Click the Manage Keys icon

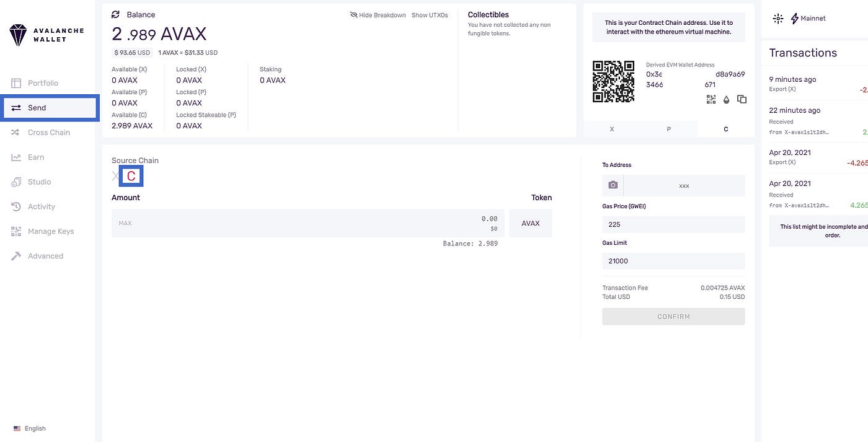tap(16, 232)
